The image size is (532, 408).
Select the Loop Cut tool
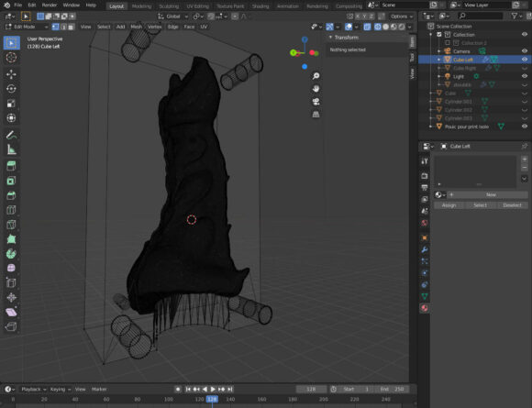[12, 210]
